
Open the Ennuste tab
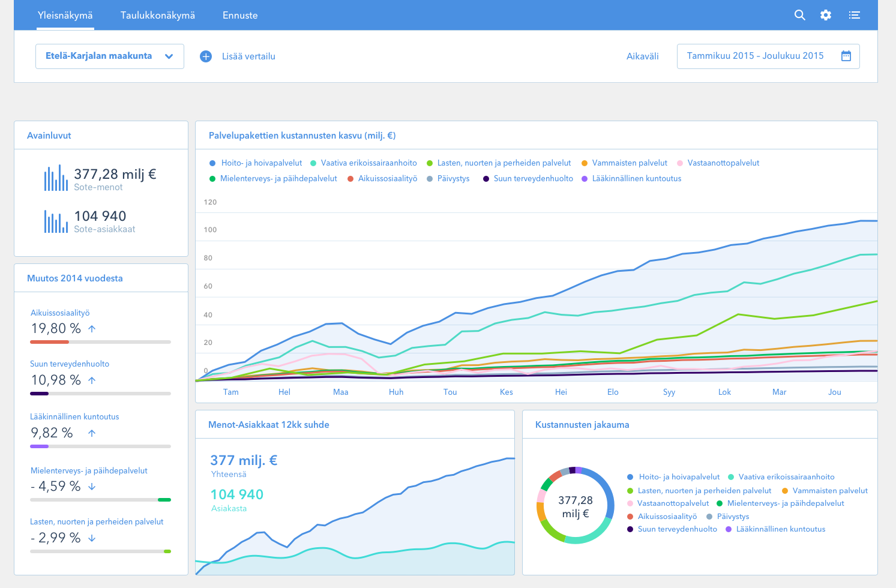pyautogui.click(x=240, y=15)
